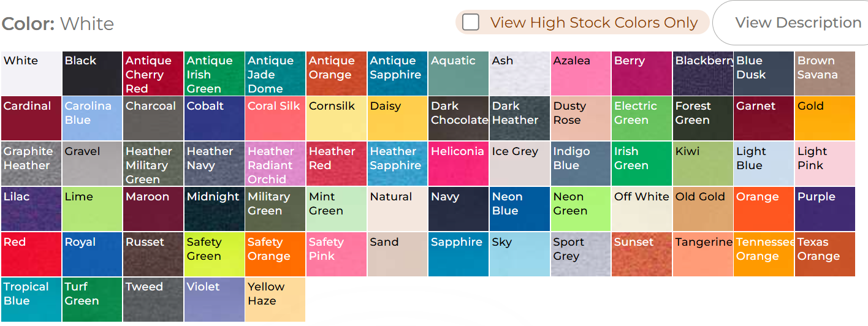Pick the Heliconia color swatch
The height and width of the screenshot is (326, 868).
coord(459,164)
